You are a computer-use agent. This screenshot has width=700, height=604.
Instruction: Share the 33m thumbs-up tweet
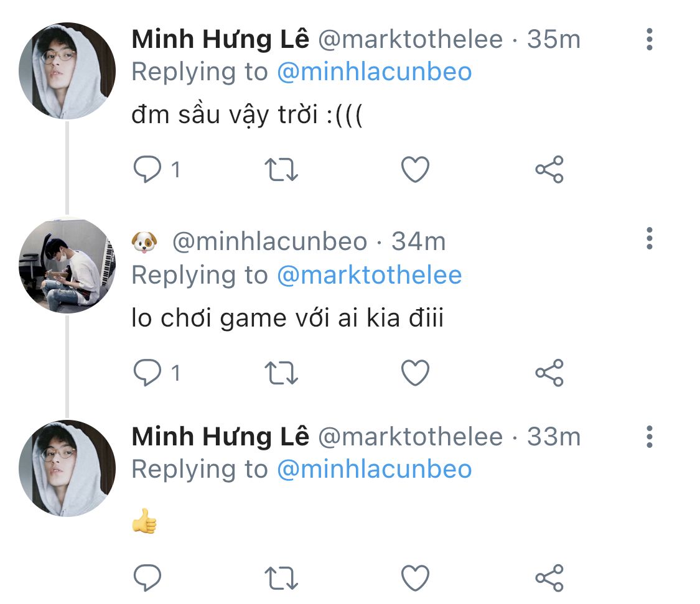pyautogui.click(x=549, y=578)
